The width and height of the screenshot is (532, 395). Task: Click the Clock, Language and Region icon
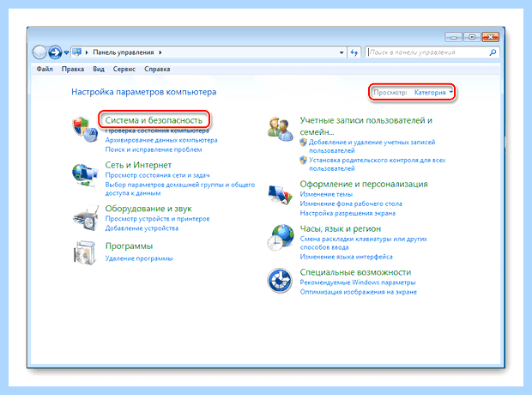[x=281, y=237]
